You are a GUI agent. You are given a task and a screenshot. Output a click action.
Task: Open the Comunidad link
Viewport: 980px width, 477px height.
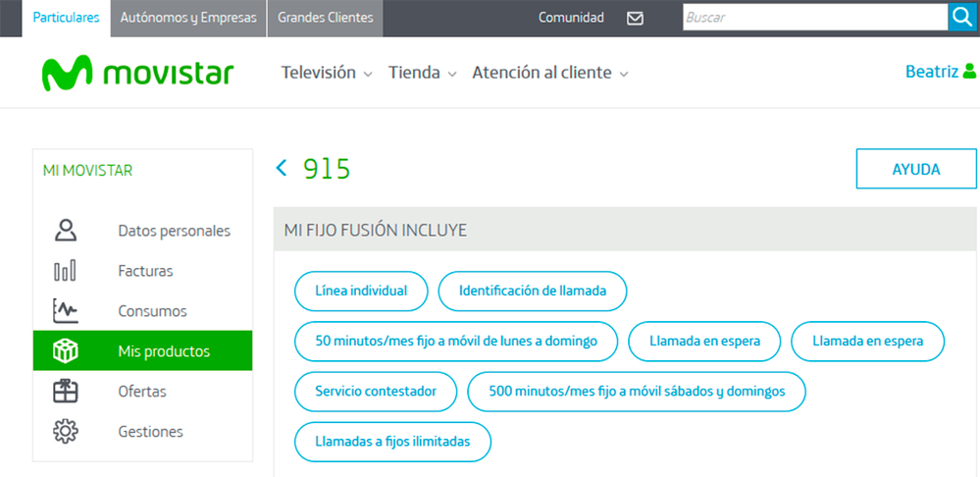[571, 18]
